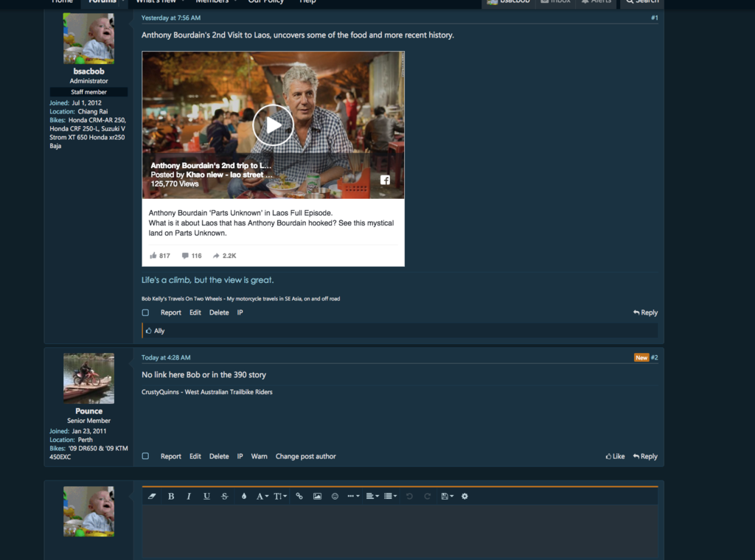The height and width of the screenshot is (560, 755).
Task: Click the 'Today at 4:28 AM' timestamp
Action: (166, 357)
